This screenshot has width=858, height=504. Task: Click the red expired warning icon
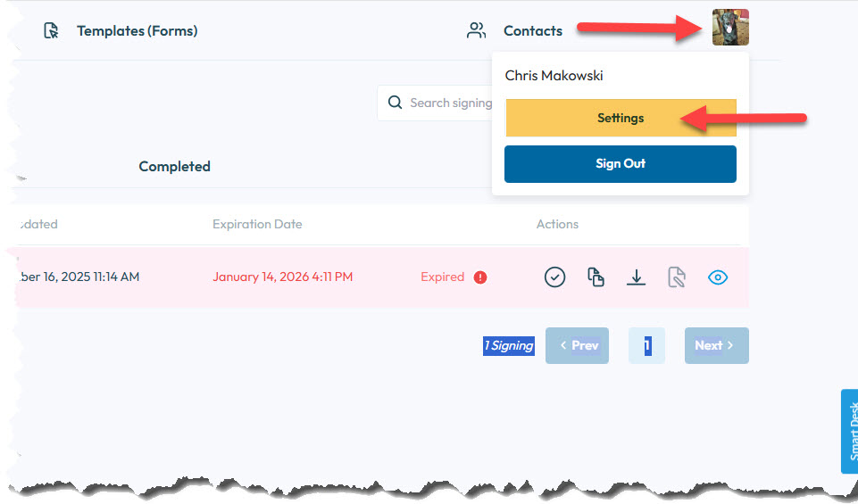[480, 277]
